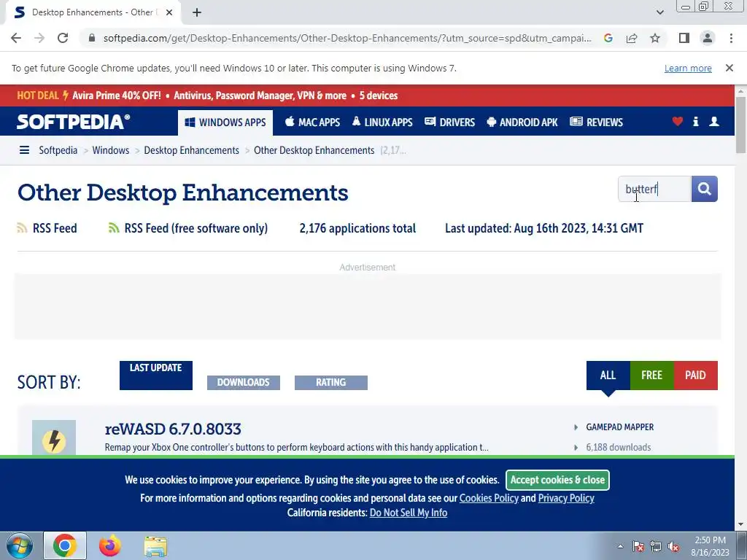Launch Firefox from the taskbar

[110, 545]
